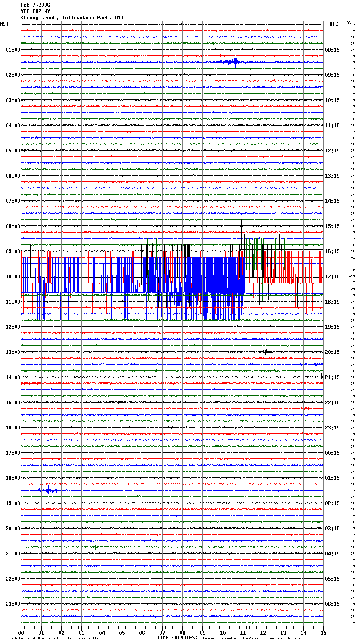Viewport: 357px width, 644px height.
Task: Click the DC offset value -29
Action: click(352, 289)
